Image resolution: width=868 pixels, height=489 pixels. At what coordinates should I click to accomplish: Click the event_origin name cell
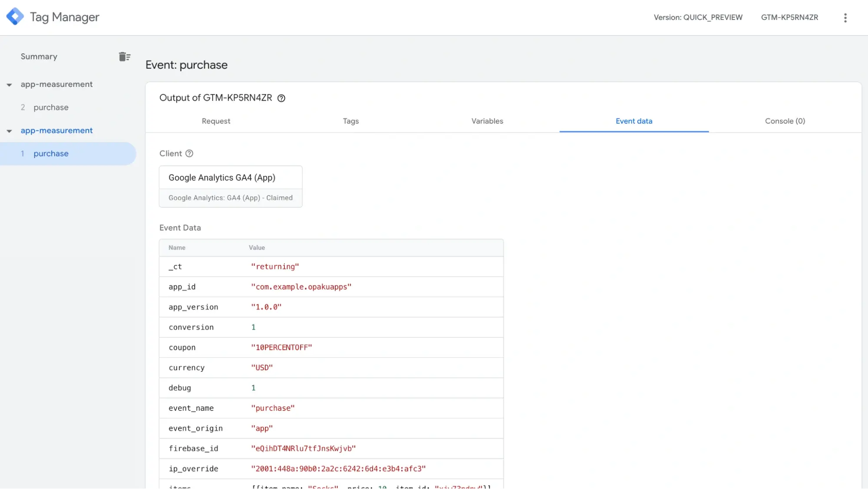(195, 428)
